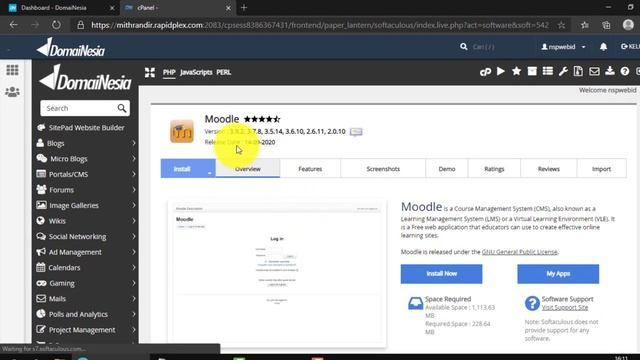
Task: Switch to the Screenshots tab
Action: [x=383, y=169]
